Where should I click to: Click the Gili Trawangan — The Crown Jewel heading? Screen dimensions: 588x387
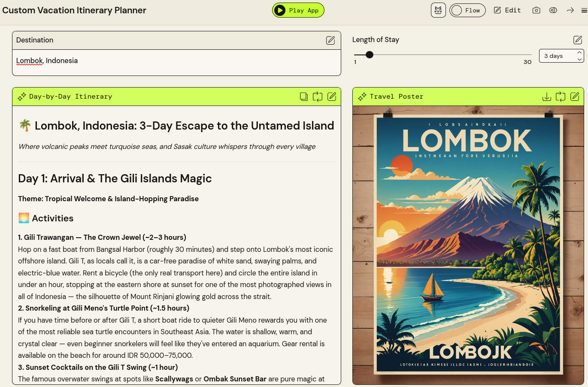(x=102, y=237)
